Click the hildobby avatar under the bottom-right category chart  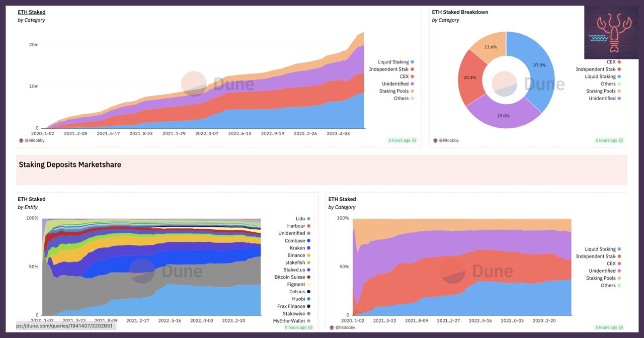pos(332,327)
